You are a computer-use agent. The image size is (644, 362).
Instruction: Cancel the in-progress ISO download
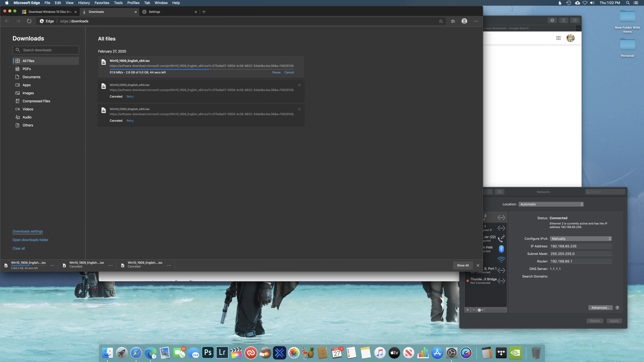289,72
